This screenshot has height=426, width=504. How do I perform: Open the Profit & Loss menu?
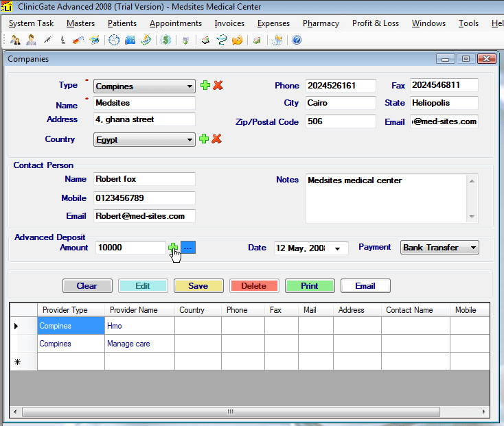(376, 23)
